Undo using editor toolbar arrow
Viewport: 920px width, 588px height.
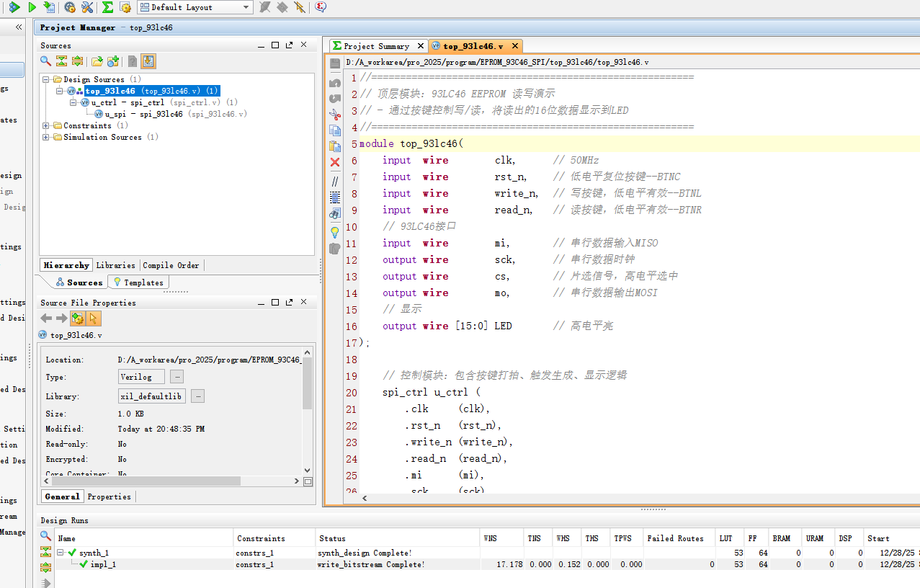(x=335, y=83)
